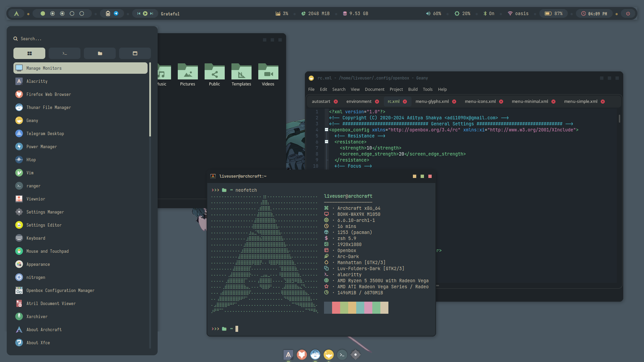Switch to the second workspace circle
644x362 pixels.
click(x=52, y=14)
